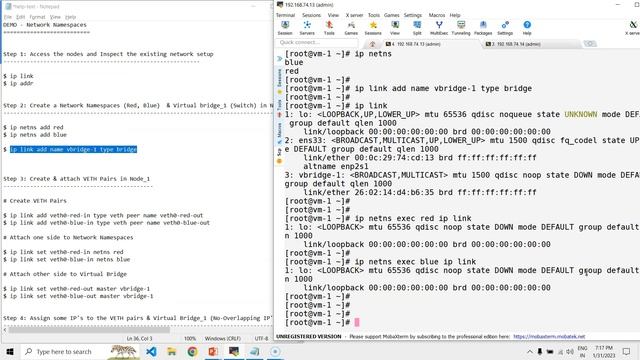Open the Tools toolbar icon
Viewport: 640px width, 360px height.
[x=329, y=28]
